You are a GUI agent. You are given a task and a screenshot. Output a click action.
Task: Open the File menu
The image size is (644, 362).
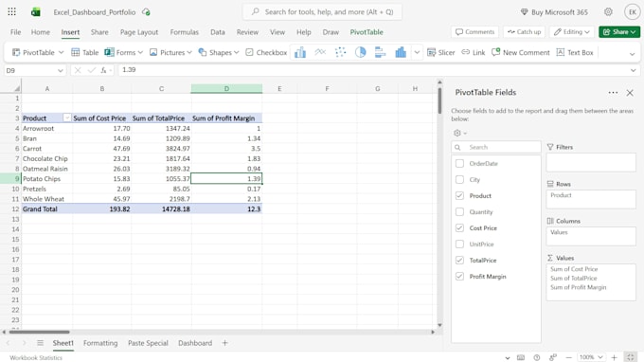(x=15, y=32)
